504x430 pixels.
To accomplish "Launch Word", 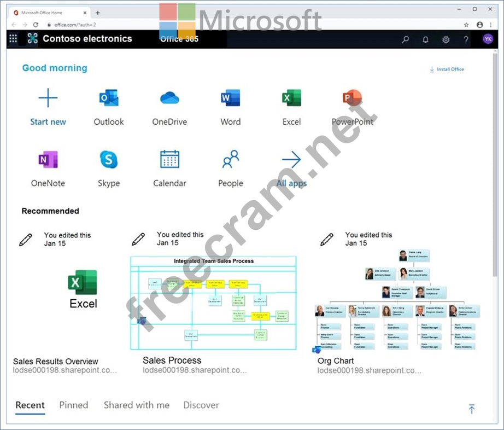I will point(231,98).
